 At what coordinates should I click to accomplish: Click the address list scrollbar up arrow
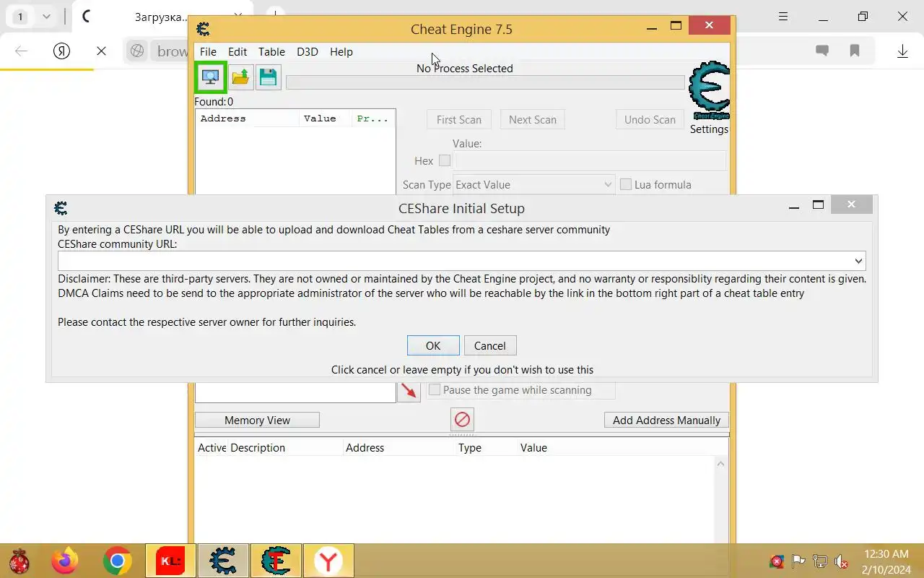pyautogui.click(x=720, y=464)
